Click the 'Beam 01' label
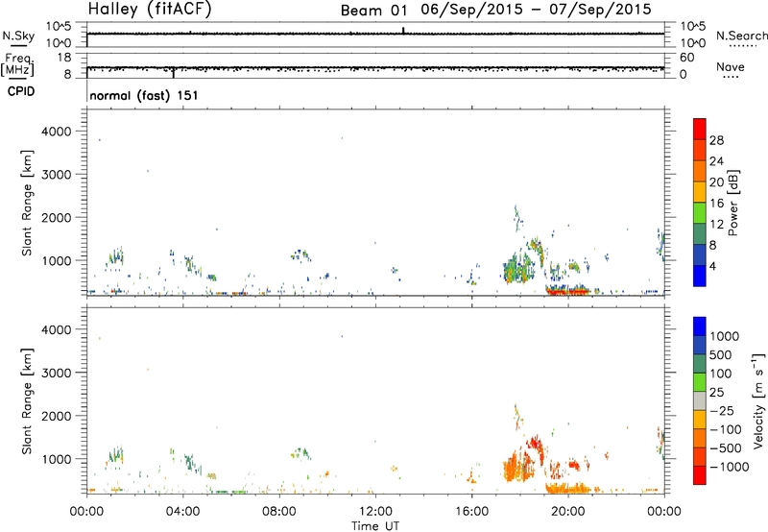 [x=373, y=11]
